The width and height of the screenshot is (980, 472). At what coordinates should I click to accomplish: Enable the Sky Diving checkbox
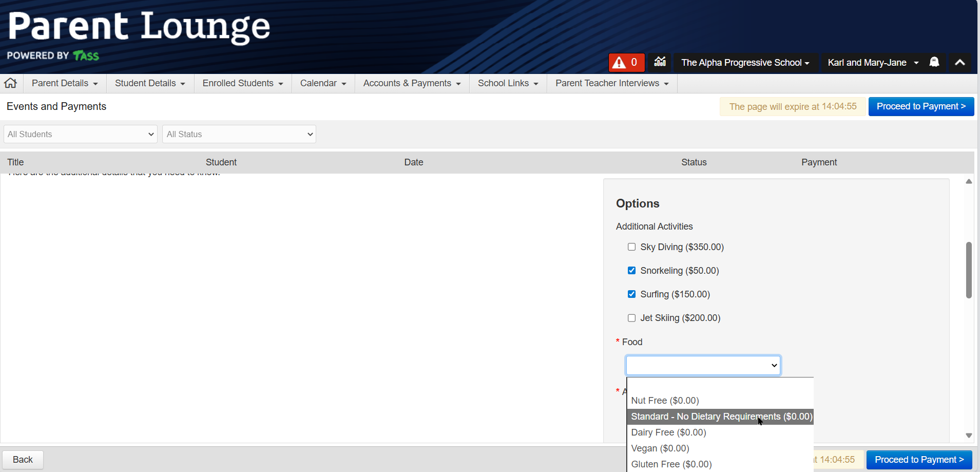pyautogui.click(x=631, y=247)
